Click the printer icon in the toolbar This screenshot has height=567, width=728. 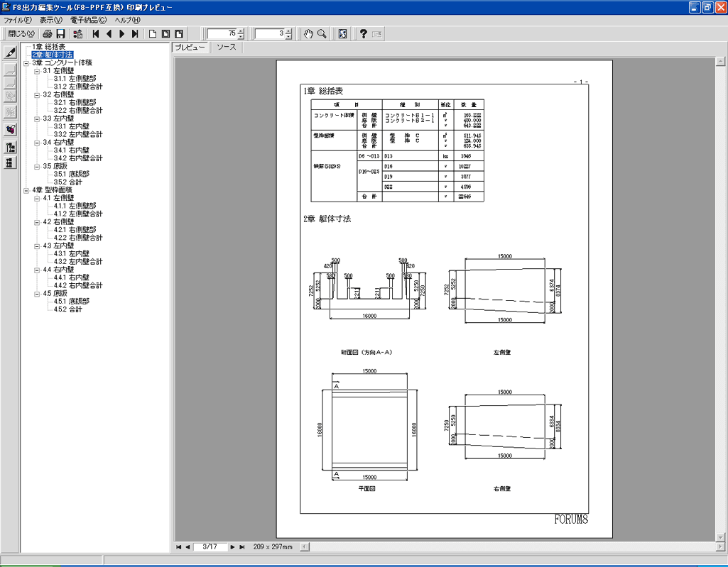point(48,34)
